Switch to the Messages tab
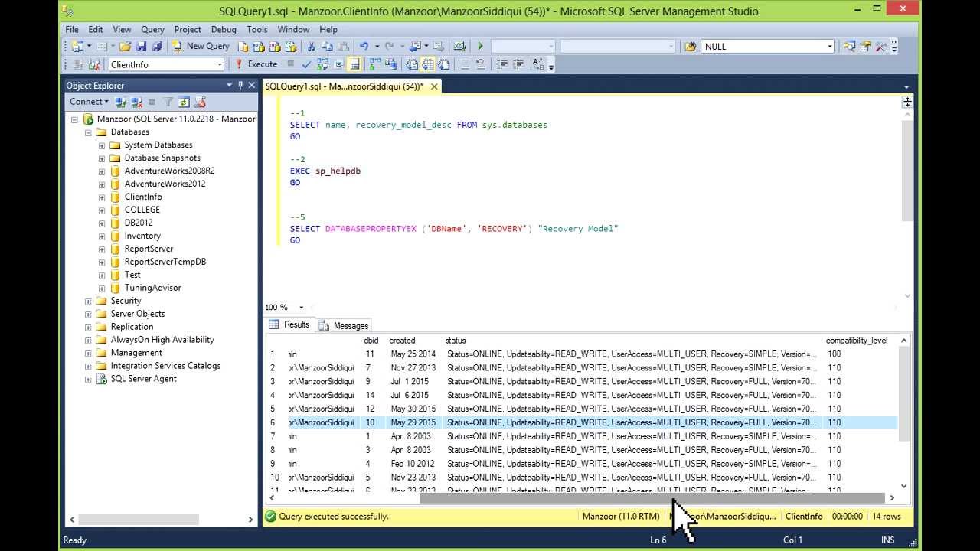980x551 pixels. (344, 325)
